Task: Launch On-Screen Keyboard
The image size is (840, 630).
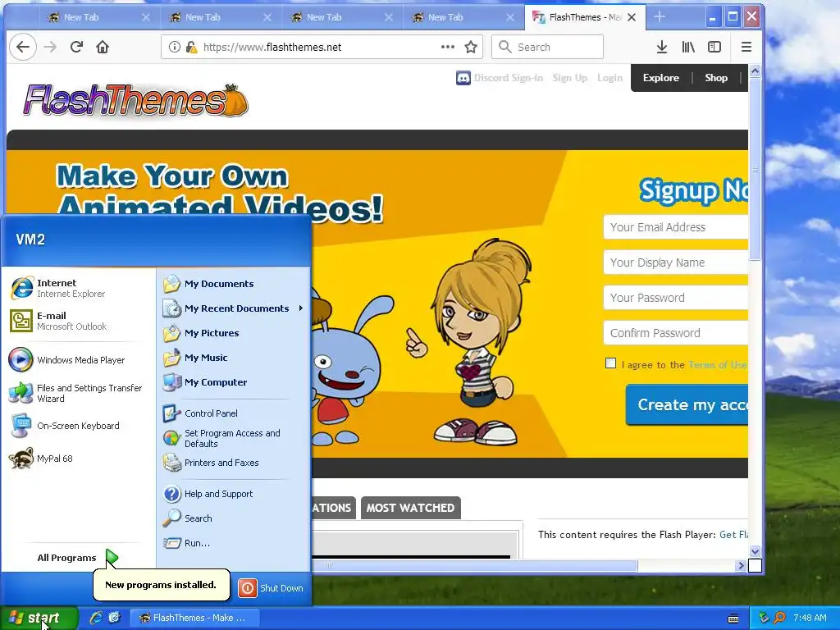Action: tap(78, 426)
